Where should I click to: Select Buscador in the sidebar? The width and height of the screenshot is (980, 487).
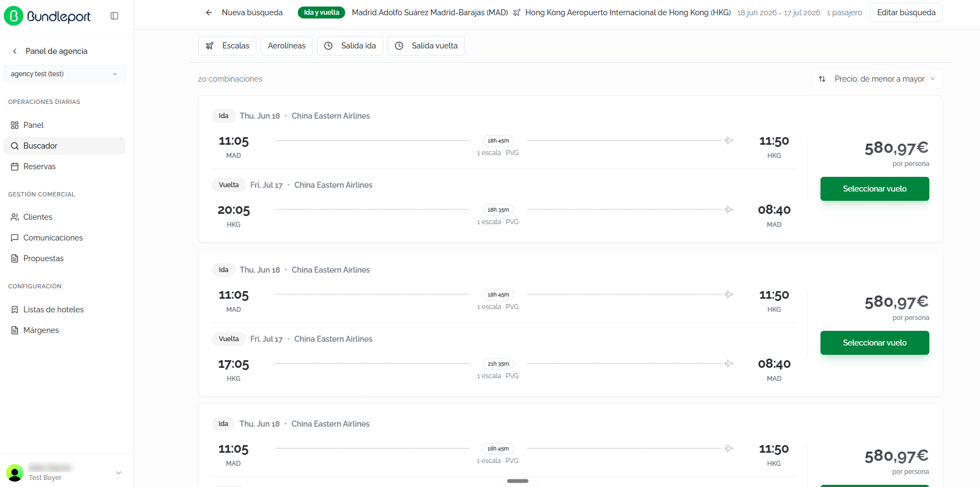64,146
